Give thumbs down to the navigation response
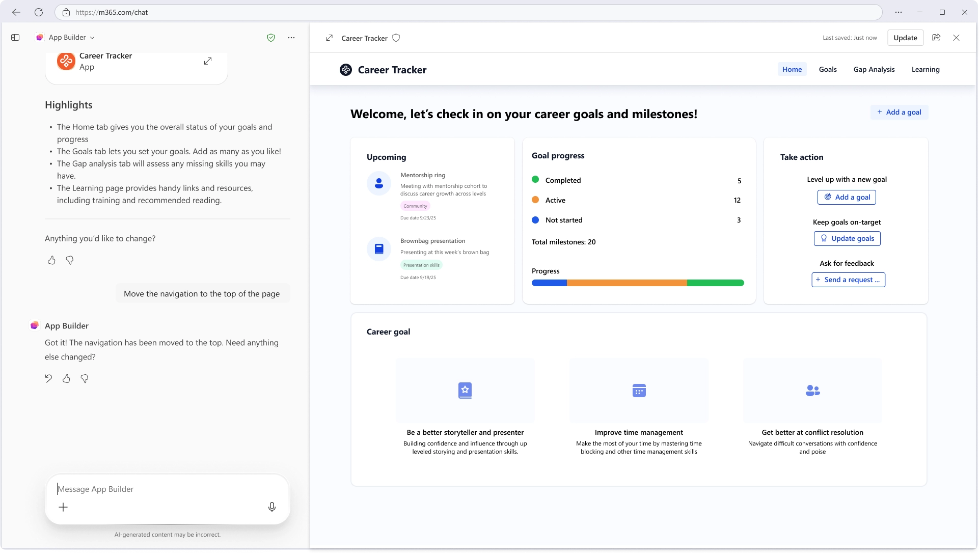980x556 pixels. [x=85, y=379]
